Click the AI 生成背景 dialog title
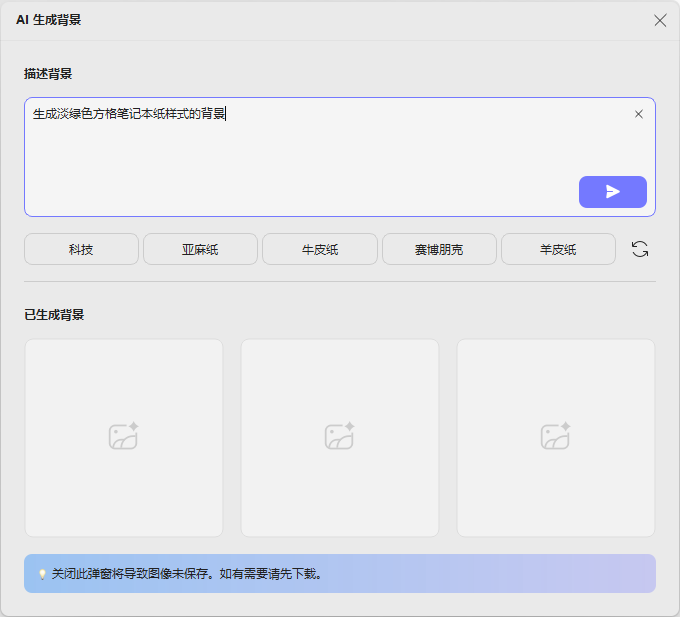This screenshot has width=680, height=617. click(x=48, y=20)
